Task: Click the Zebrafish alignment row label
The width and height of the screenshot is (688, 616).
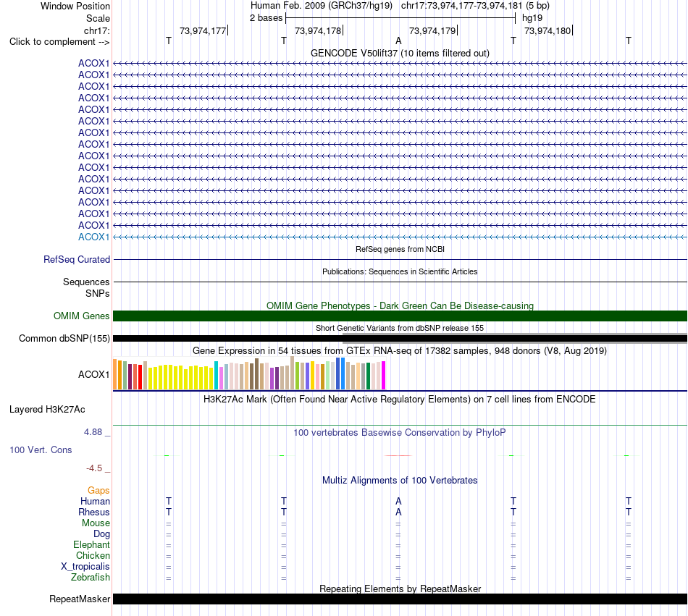Action: coord(91,577)
